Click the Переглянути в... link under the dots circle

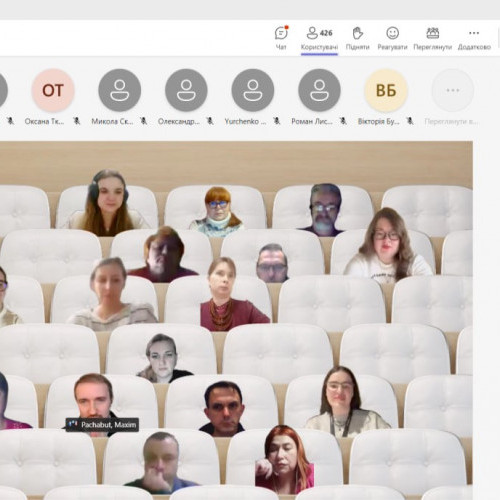451,122
